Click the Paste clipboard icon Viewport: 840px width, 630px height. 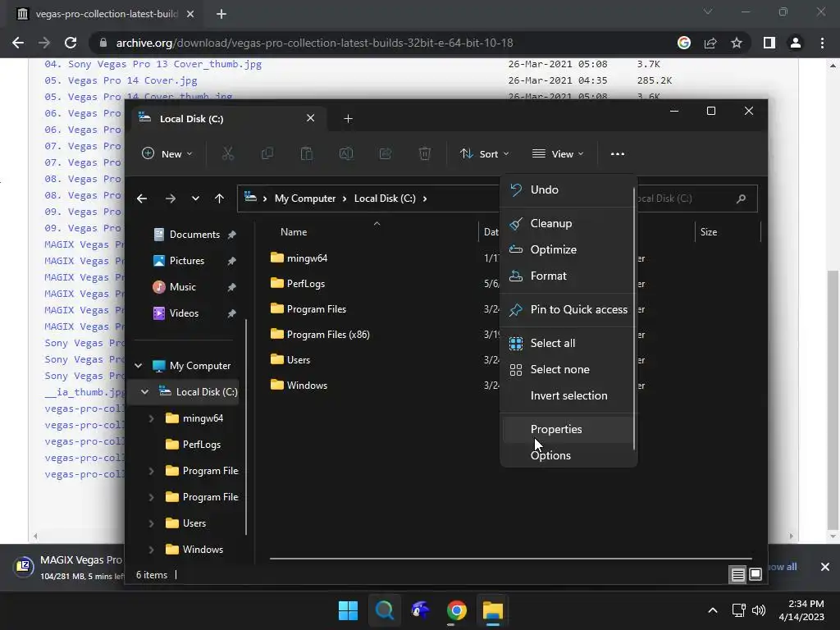(307, 153)
